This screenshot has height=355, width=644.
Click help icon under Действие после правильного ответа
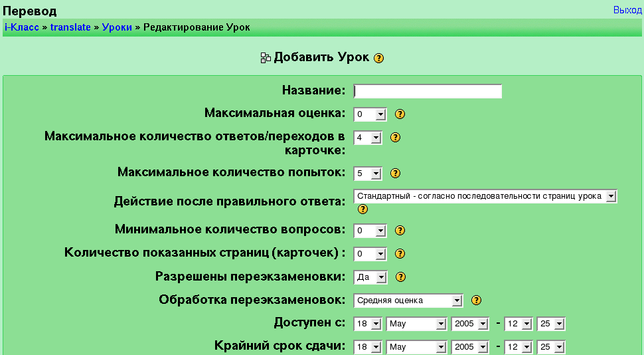tap(362, 209)
